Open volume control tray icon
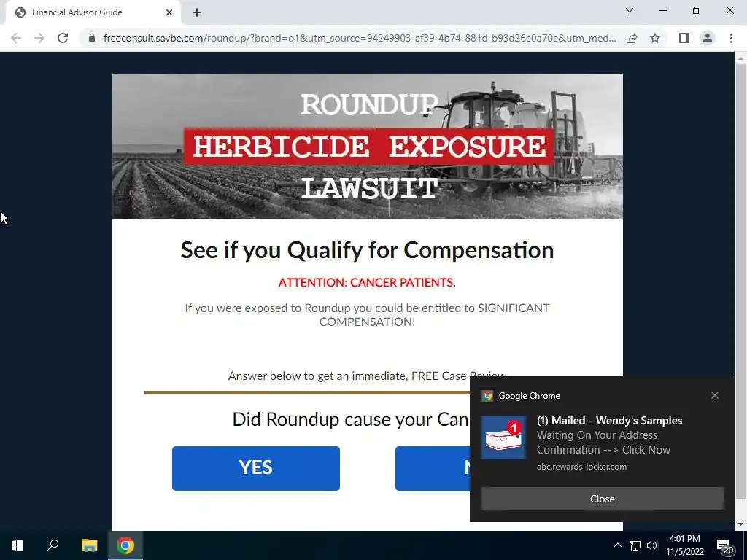The width and height of the screenshot is (747, 560). coord(652,545)
